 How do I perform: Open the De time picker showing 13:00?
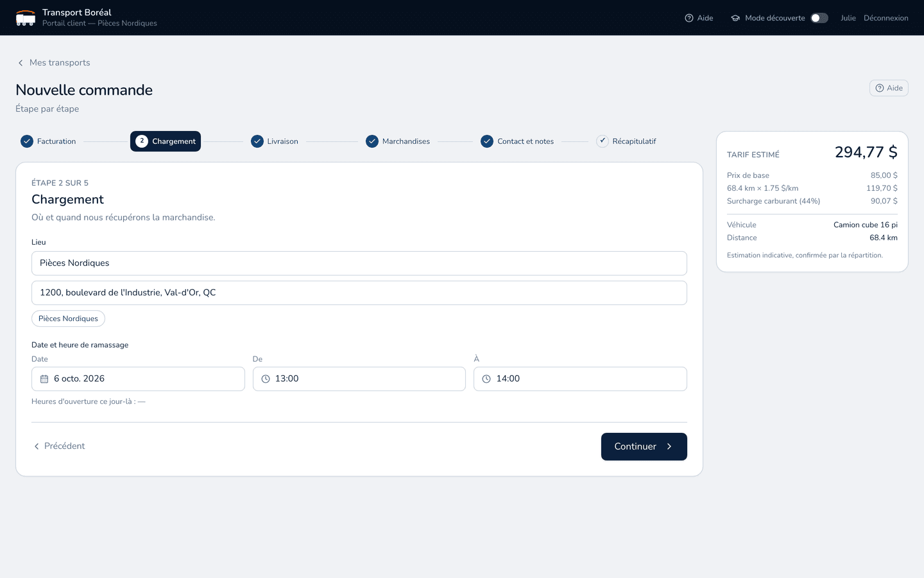pos(359,379)
